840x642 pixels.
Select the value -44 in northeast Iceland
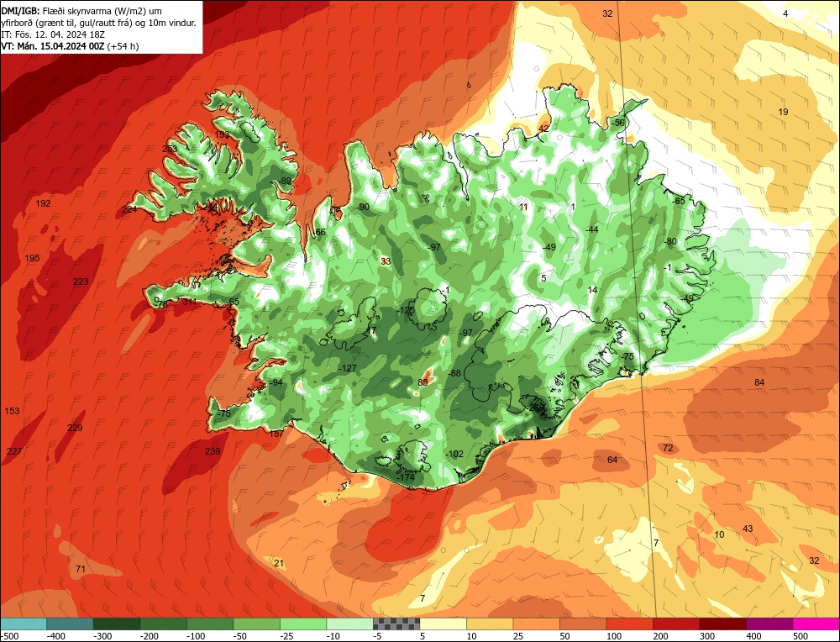pyautogui.click(x=591, y=229)
